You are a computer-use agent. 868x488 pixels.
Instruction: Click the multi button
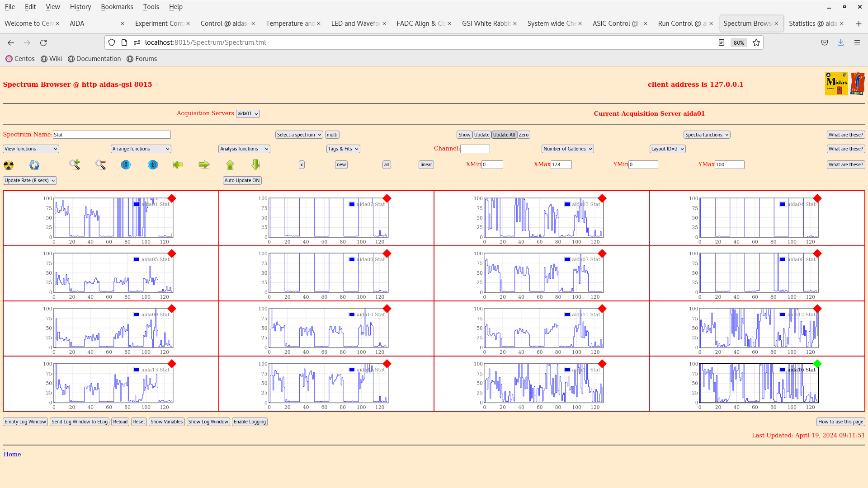332,135
